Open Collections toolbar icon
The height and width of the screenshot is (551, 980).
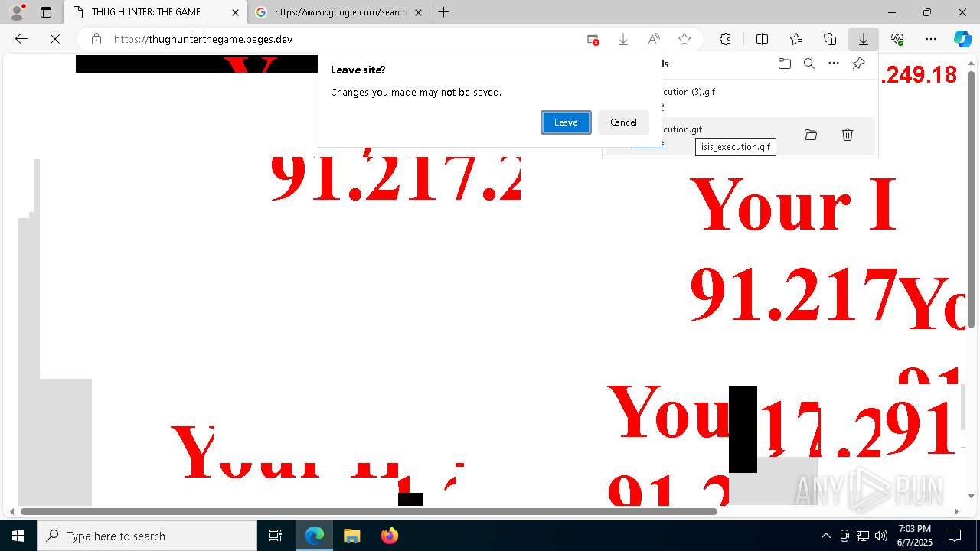[830, 39]
